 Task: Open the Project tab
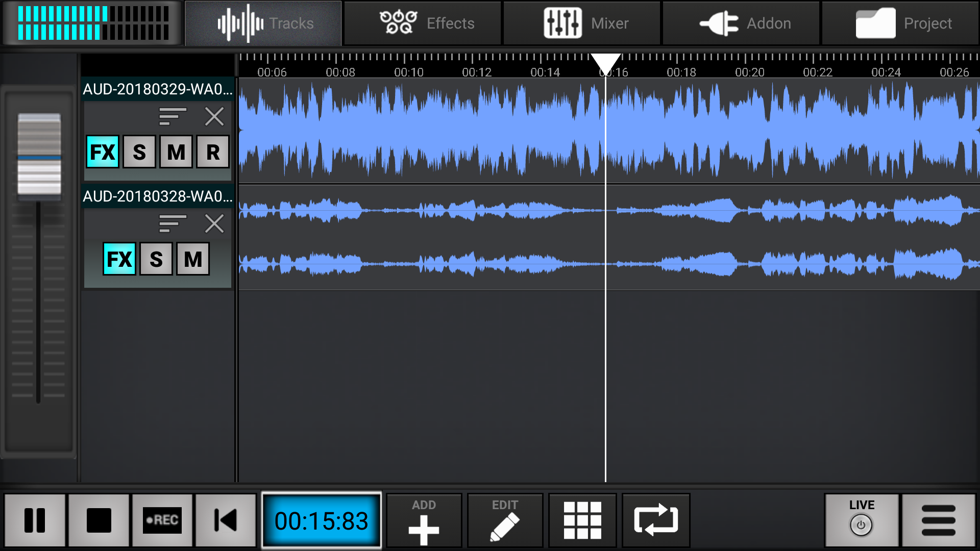coord(900,22)
